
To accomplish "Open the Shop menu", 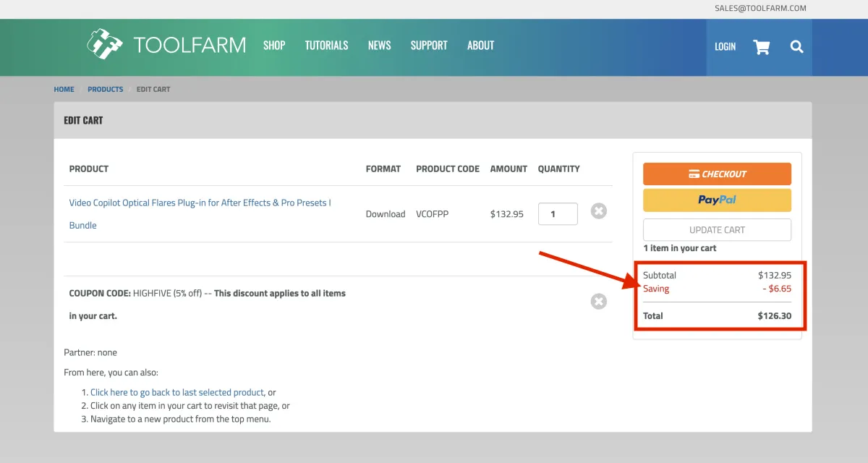I will click(x=274, y=46).
